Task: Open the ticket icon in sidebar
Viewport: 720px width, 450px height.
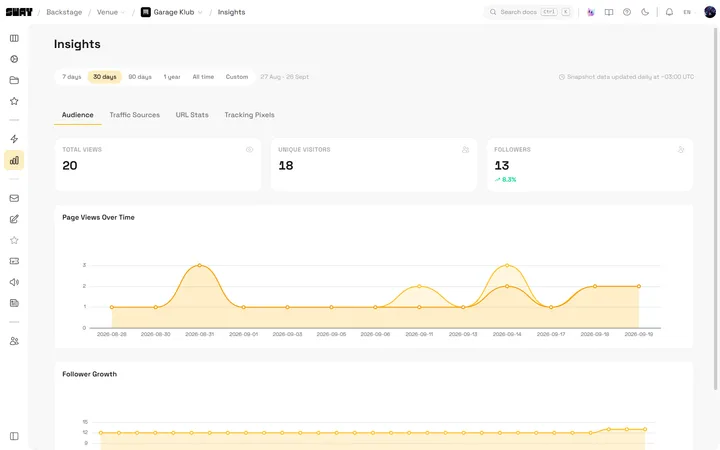Action: [14, 261]
